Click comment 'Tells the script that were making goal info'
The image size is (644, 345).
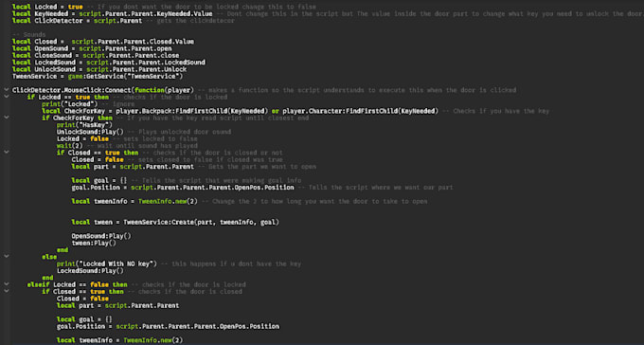pos(216,180)
